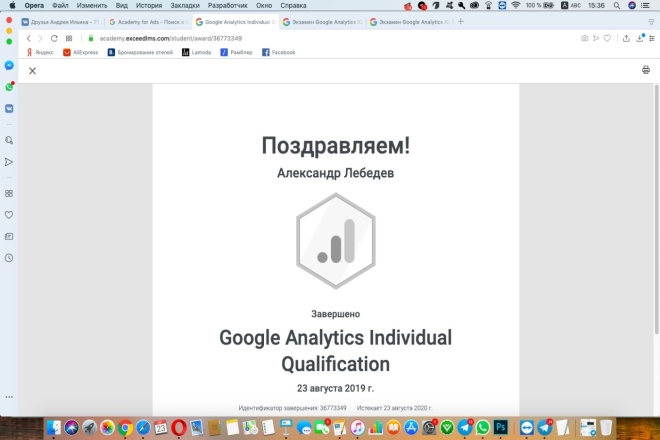This screenshot has height=440, width=660.
Task: Open My Flow arrow in the Opera sidebar
Action: (x=9, y=162)
